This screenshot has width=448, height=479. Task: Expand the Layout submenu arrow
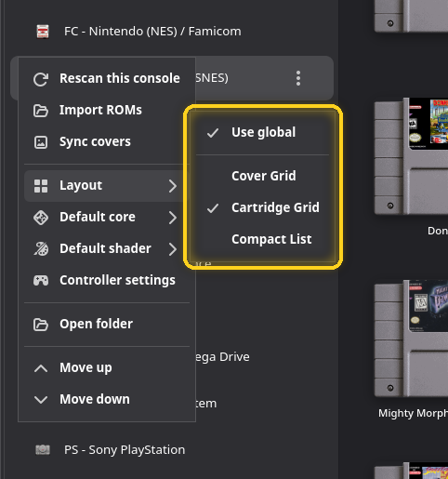coord(173,186)
